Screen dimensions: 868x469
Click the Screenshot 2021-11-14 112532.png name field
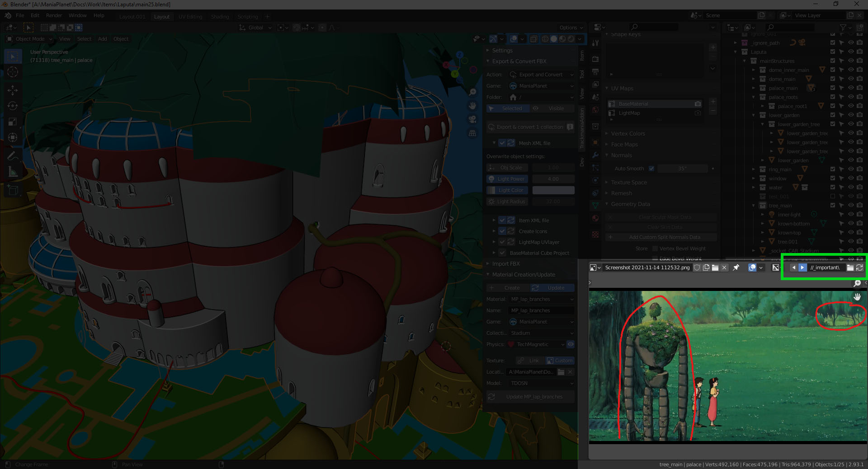[647, 267]
